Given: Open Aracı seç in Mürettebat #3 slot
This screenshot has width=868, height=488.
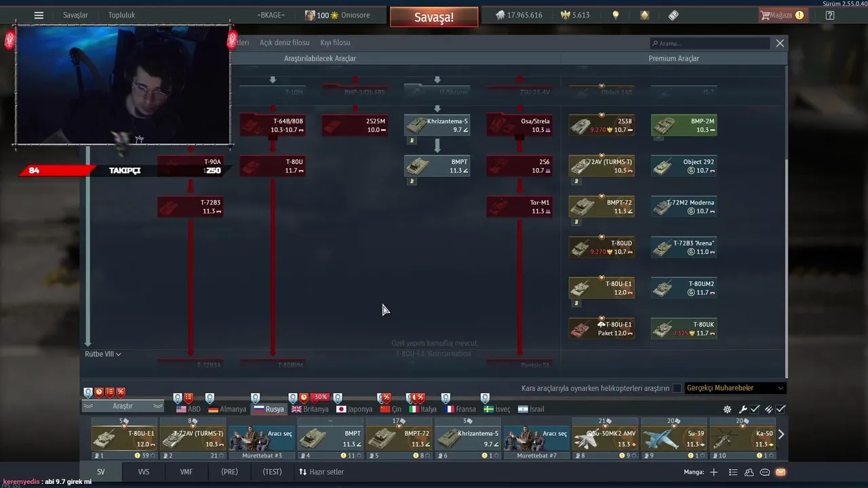Looking at the screenshot, I should click(262, 438).
